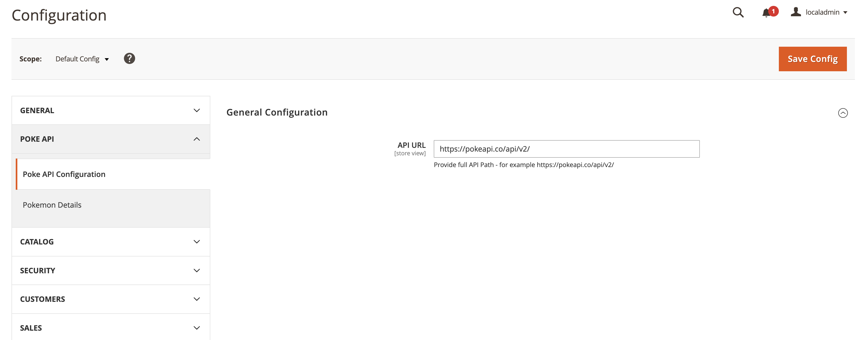Click the Save Config button
This screenshot has height=340, width=868.
click(x=813, y=59)
